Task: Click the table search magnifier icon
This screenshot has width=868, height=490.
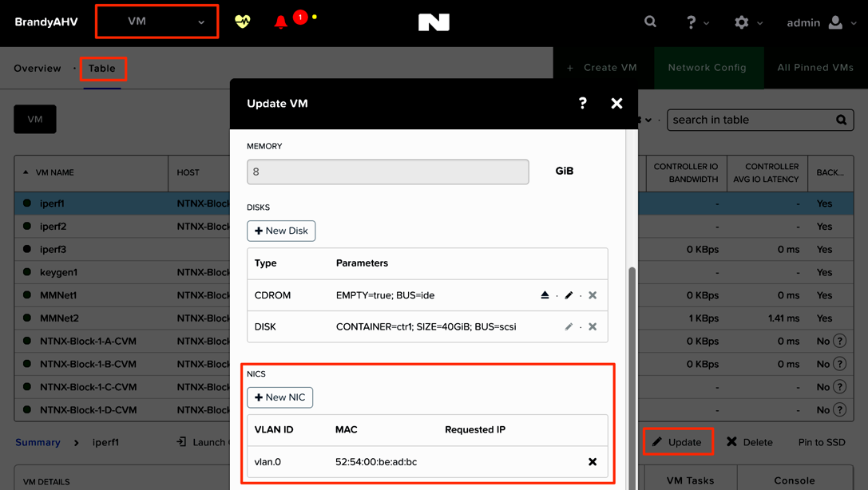Action: click(x=842, y=120)
